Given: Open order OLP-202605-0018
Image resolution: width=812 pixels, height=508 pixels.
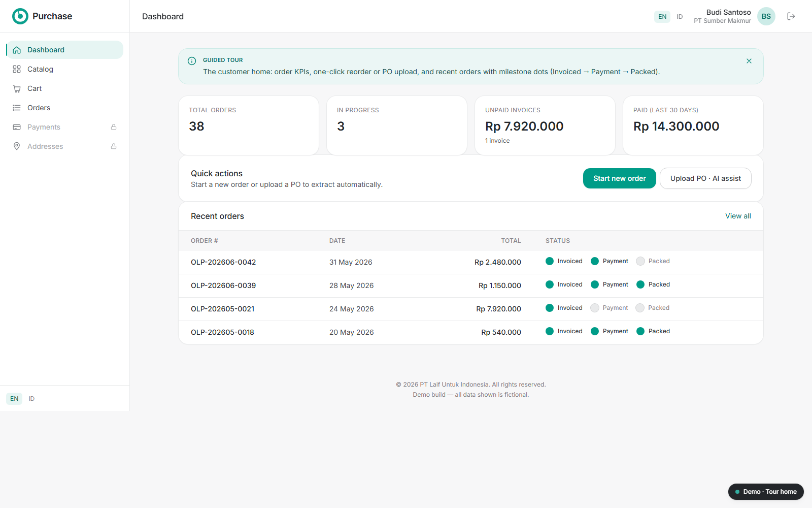Looking at the screenshot, I should (x=222, y=332).
